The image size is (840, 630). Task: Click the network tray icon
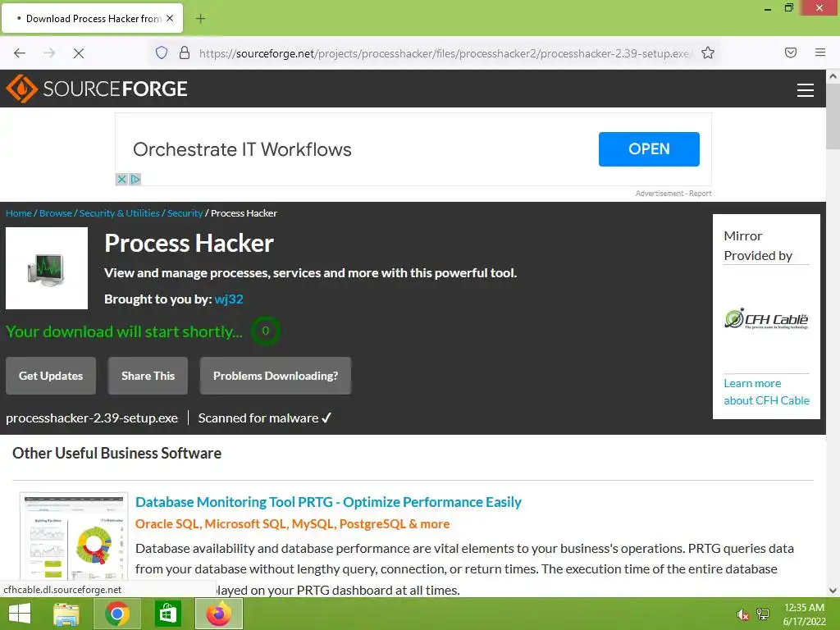point(763,614)
